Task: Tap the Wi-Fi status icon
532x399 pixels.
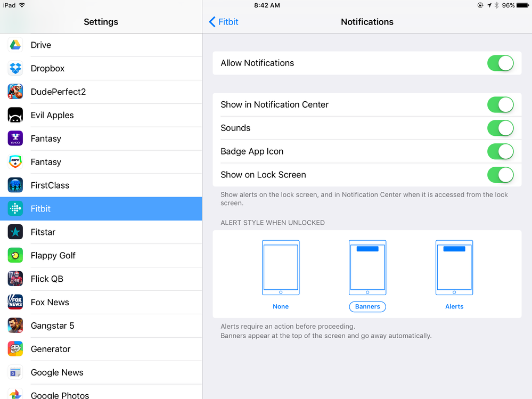Action: (x=22, y=5)
